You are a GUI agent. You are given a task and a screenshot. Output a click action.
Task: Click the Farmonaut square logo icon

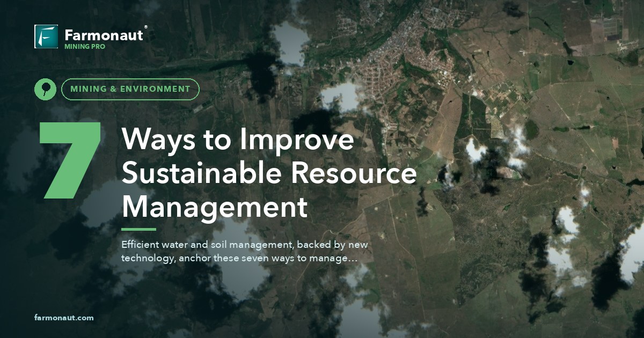pos(46,36)
